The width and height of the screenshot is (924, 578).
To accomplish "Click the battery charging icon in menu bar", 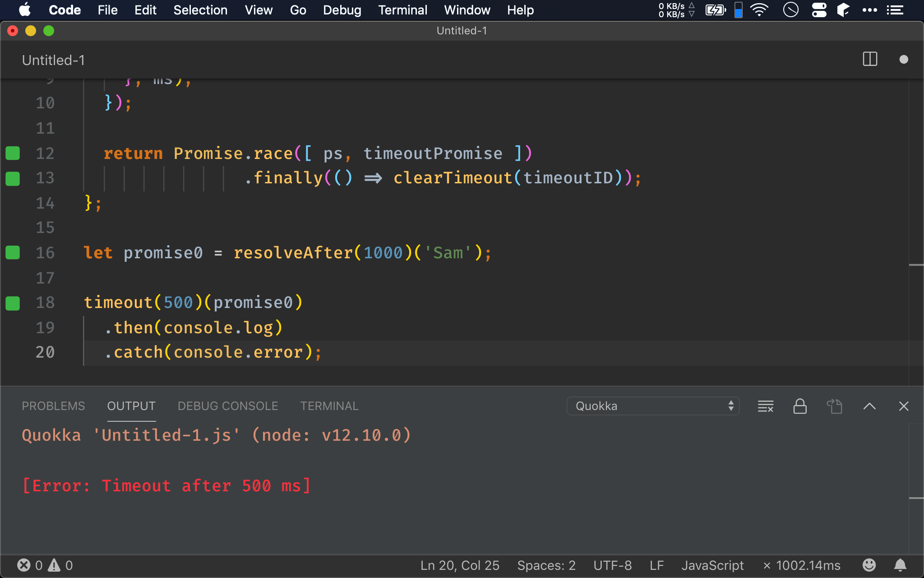I will [x=716, y=10].
